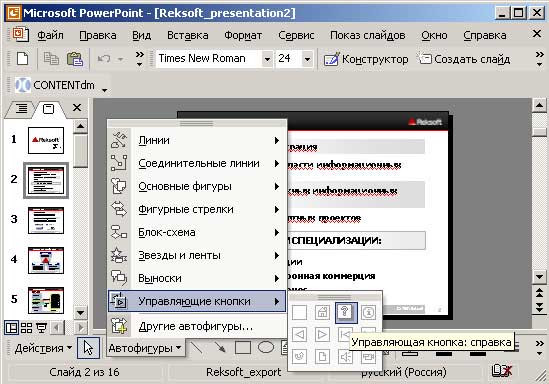549x384 pixels.
Task: Switch to Slide Sorter view
Action: point(27,328)
